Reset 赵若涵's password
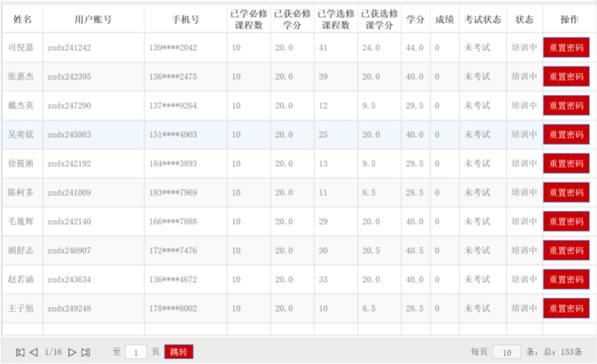The width and height of the screenshot is (597, 364). [566, 279]
